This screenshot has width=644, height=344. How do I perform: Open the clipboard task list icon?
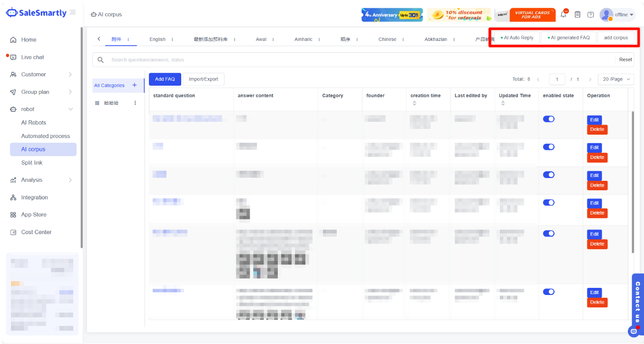[577, 15]
